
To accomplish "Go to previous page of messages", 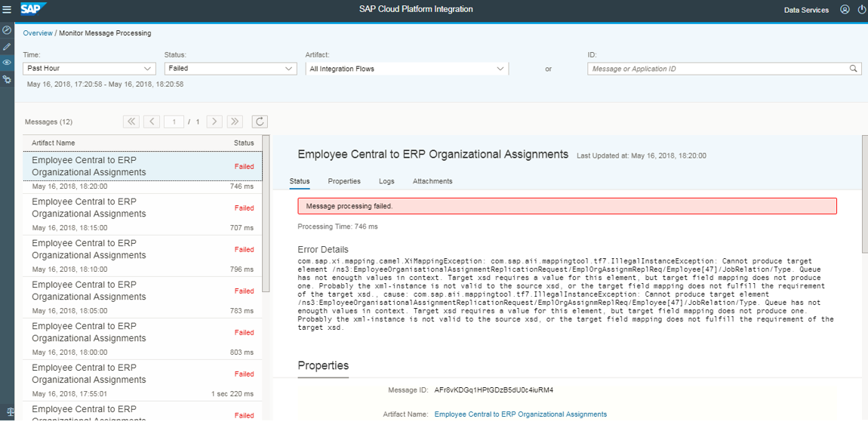I will coord(152,122).
